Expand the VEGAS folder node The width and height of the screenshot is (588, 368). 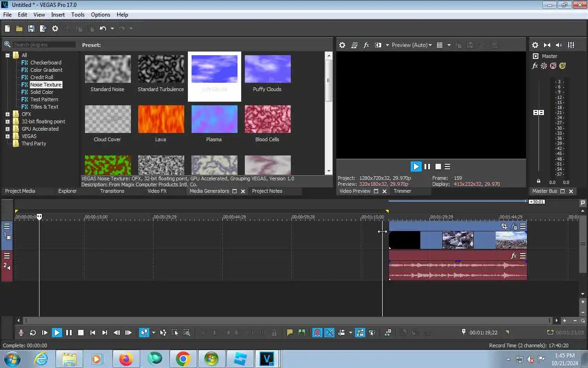(7, 136)
